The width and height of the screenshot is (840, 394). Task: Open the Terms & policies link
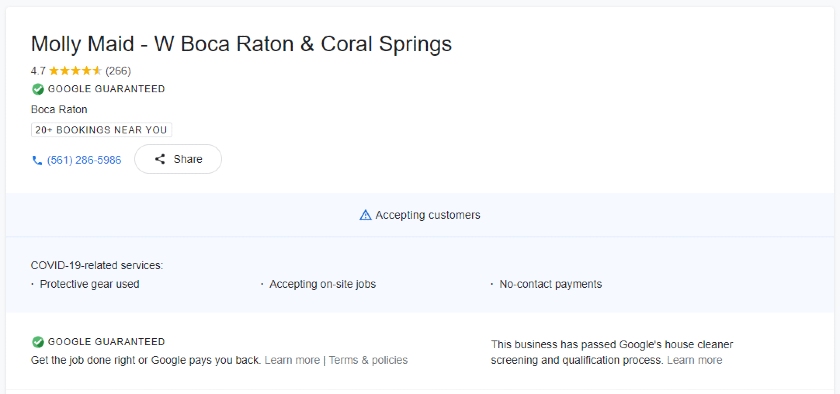coord(368,360)
